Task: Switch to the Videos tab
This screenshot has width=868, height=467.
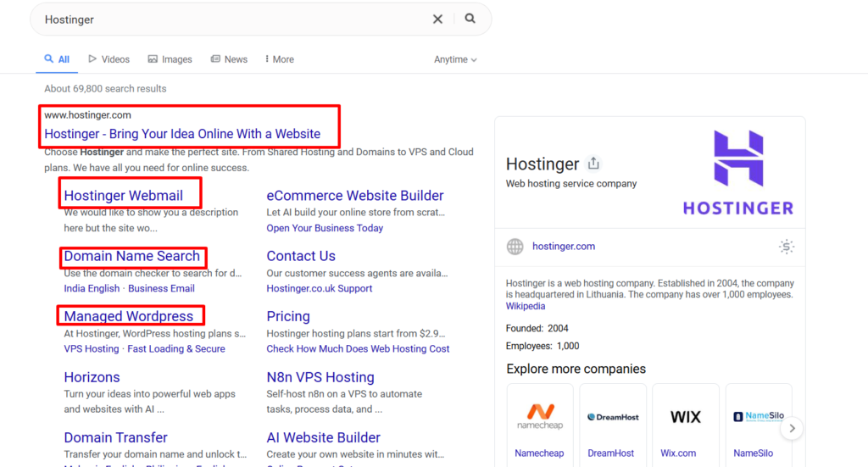Action: [109, 59]
